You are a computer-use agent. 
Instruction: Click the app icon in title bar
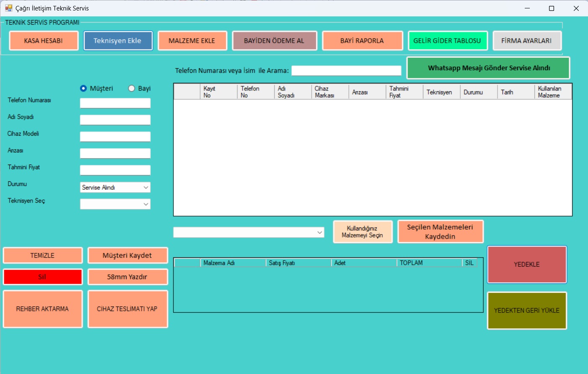[8, 8]
